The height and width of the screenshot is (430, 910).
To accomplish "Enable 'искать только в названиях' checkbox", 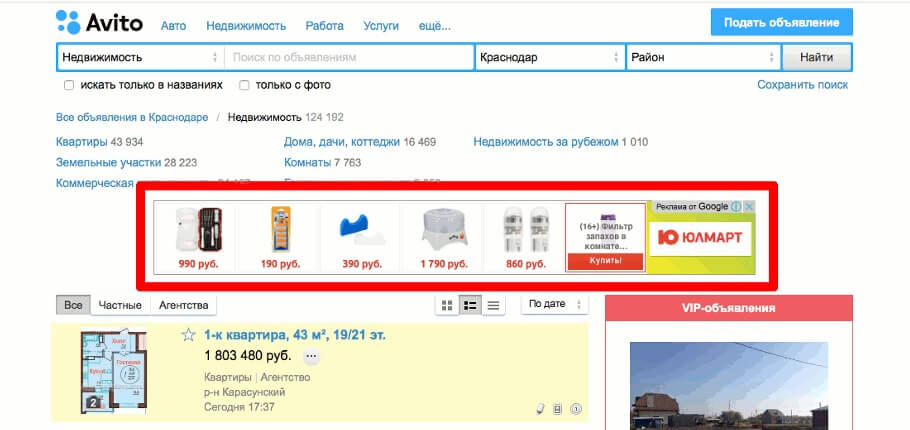I will (69, 85).
